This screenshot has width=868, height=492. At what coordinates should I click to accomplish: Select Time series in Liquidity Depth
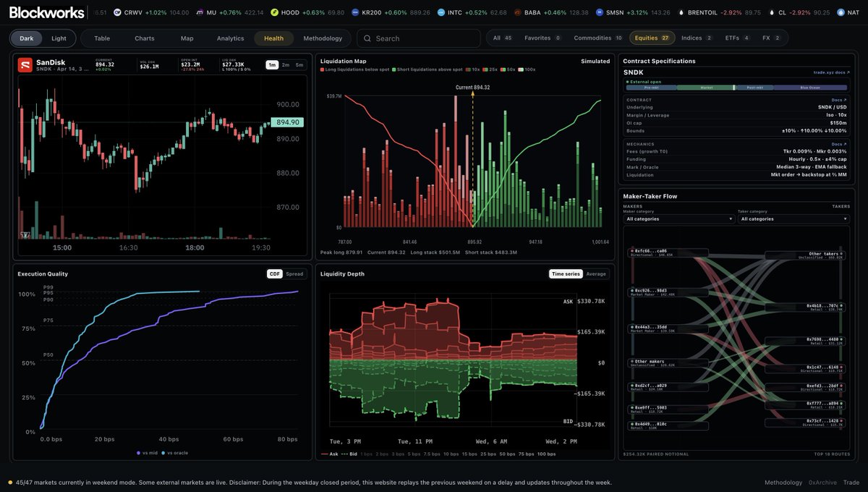pos(566,274)
